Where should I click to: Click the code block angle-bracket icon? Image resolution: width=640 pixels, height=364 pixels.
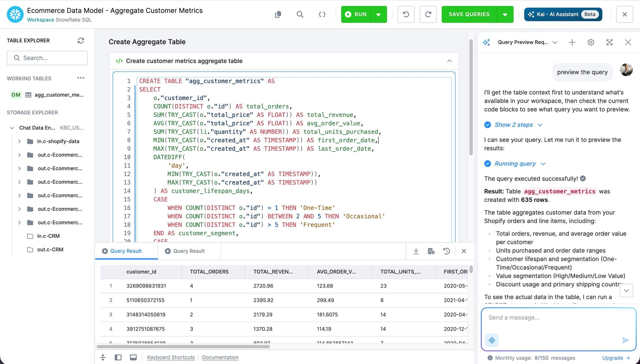[119, 61]
